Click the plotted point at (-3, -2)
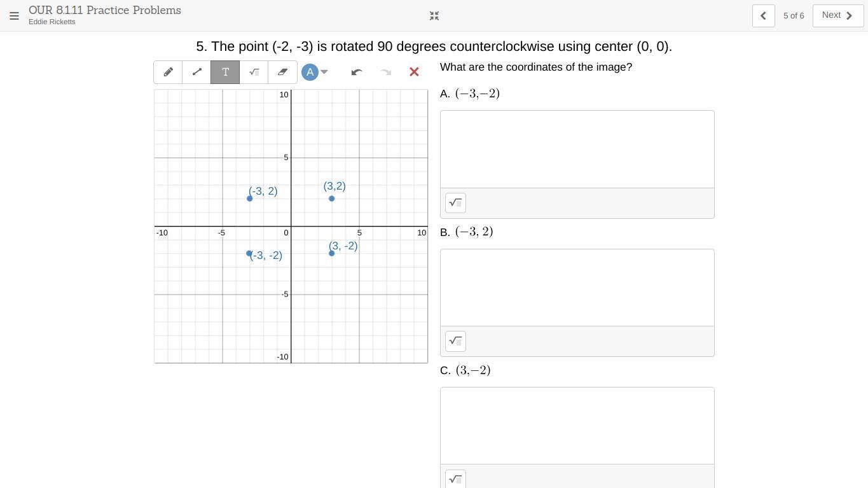Viewport: 868px width, 488px height. coord(249,253)
